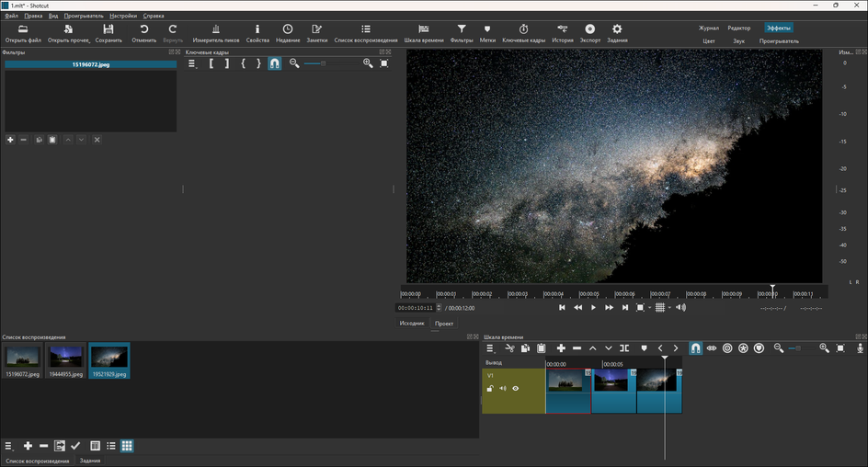Open the Keyframes panel hamburger menu
Viewport: 868px width, 467px height.
(192, 63)
